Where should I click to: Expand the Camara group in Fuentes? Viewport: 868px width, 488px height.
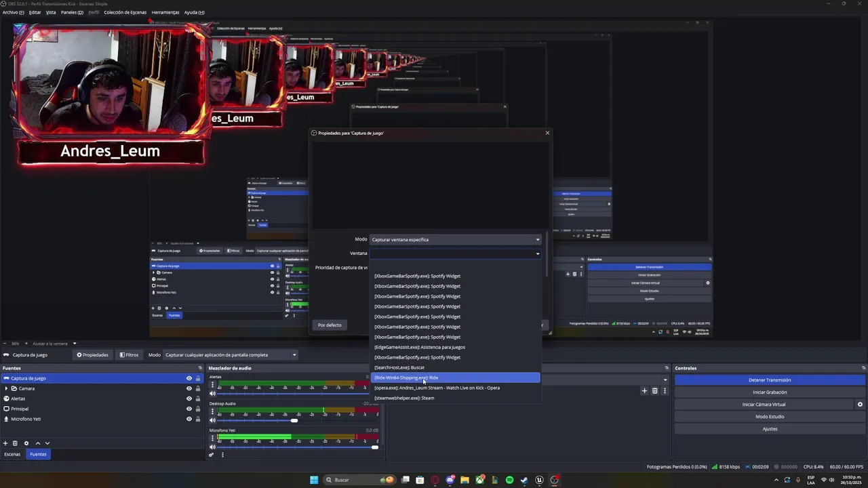tap(6, 388)
